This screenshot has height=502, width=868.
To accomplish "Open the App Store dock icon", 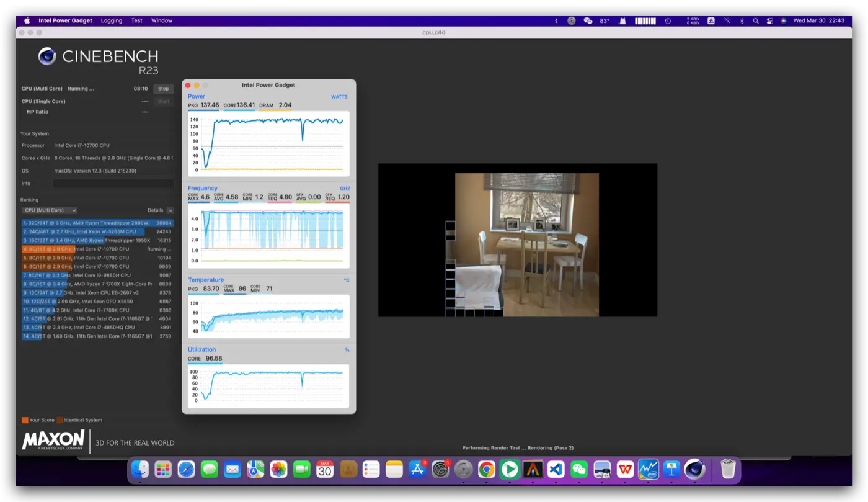I will (417, 469).
